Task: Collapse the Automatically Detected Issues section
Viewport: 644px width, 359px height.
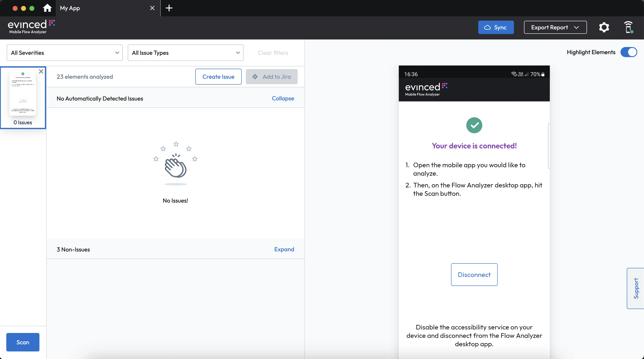Action: (x=283, y=99)
